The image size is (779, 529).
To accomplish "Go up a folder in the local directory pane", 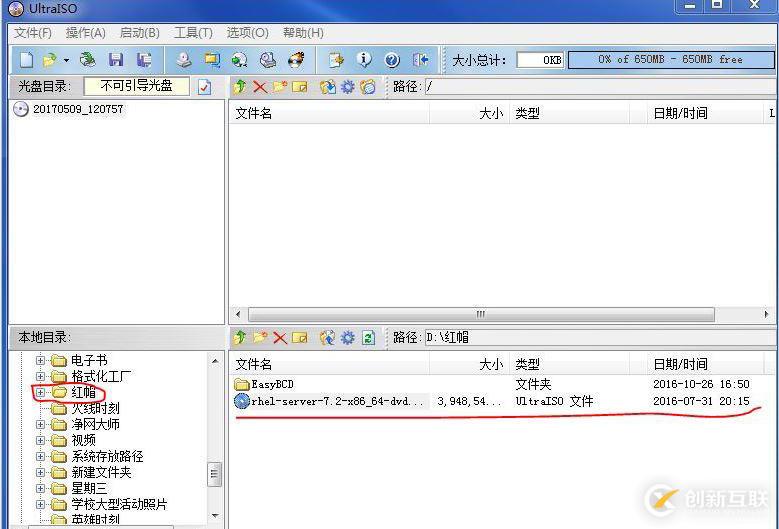I will [x=239, y=338].
